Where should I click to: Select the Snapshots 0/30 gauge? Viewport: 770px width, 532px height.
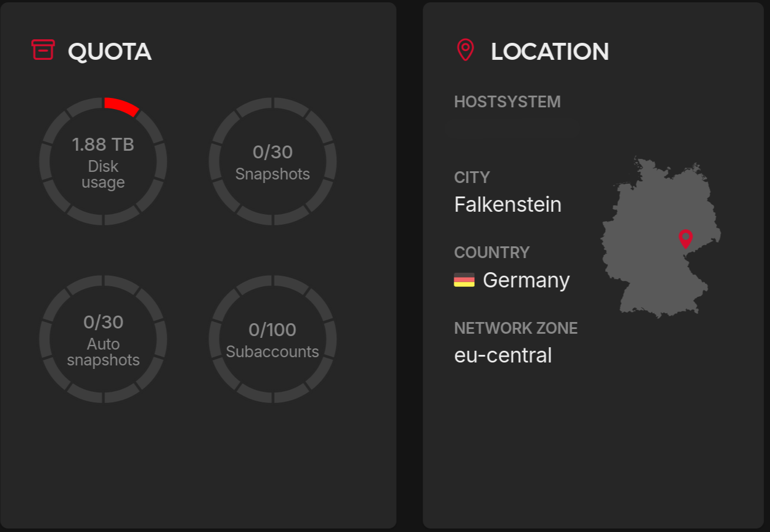[x=273, y=161]
